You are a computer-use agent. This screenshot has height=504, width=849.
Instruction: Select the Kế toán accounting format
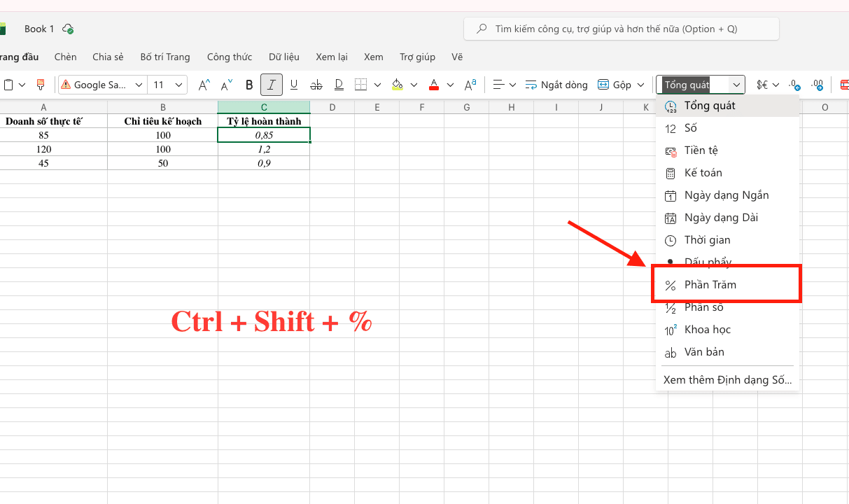[727, 173]
